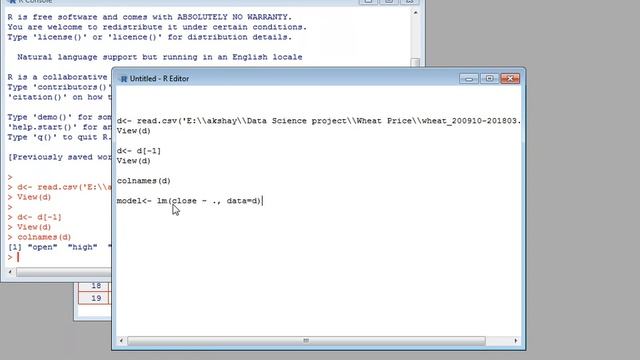This screenshot has height=360, width=640.
Task: Click the 'Untitled - R Editor' title text
Action: [x=159, y=79]
